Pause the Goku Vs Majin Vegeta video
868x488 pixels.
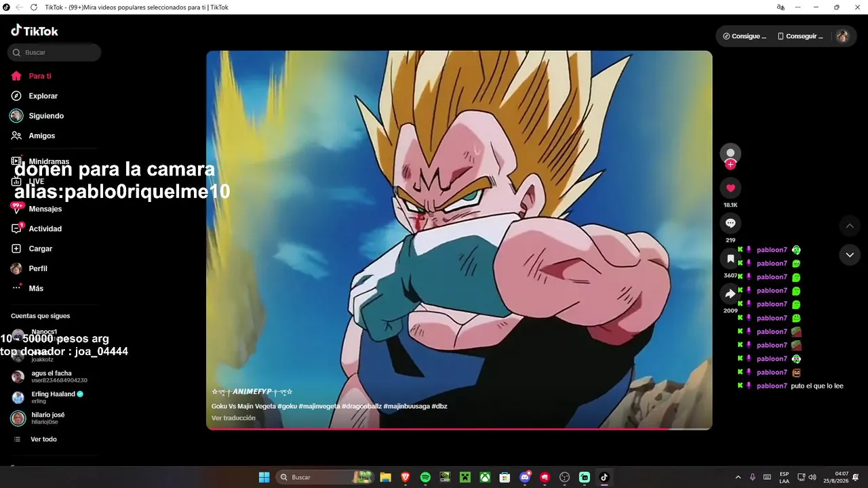click(459, 240)
